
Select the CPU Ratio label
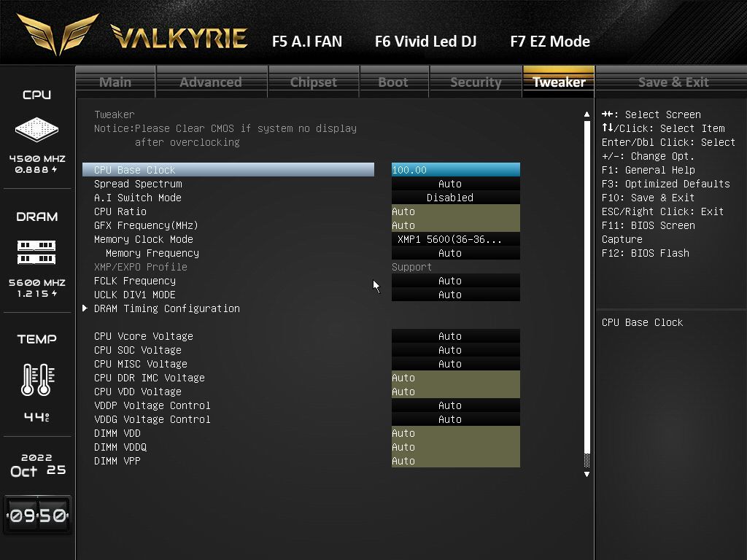(120, 211)
